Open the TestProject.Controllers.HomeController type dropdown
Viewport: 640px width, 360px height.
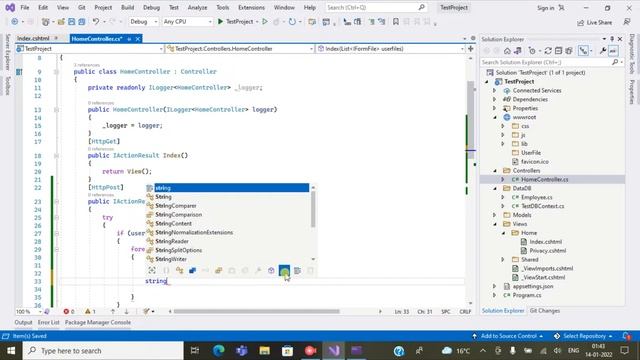(240, 49)
